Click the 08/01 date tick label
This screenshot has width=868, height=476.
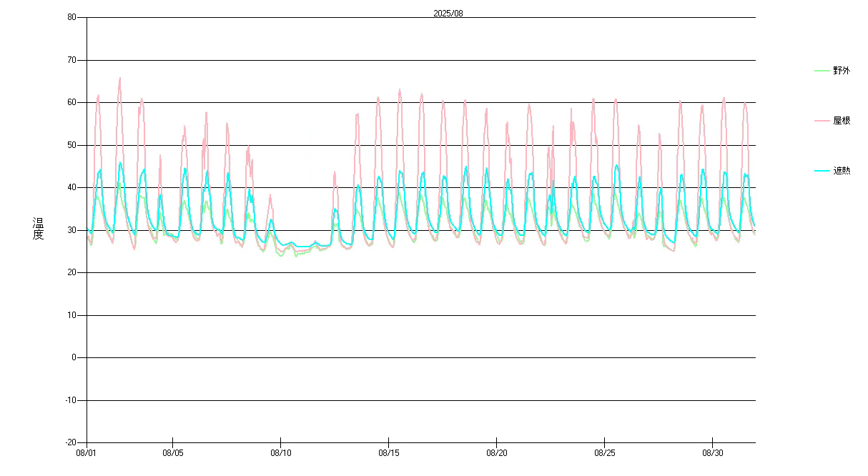(87, 453)
